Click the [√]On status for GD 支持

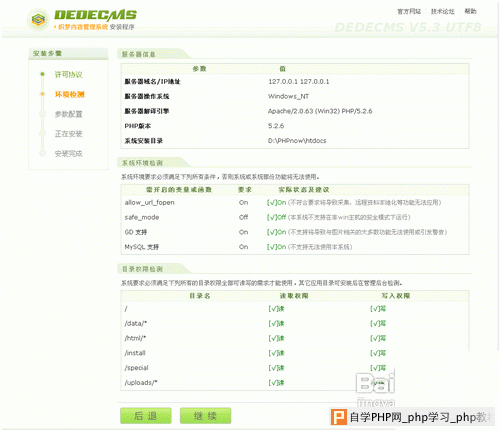[x=276, y=232]
